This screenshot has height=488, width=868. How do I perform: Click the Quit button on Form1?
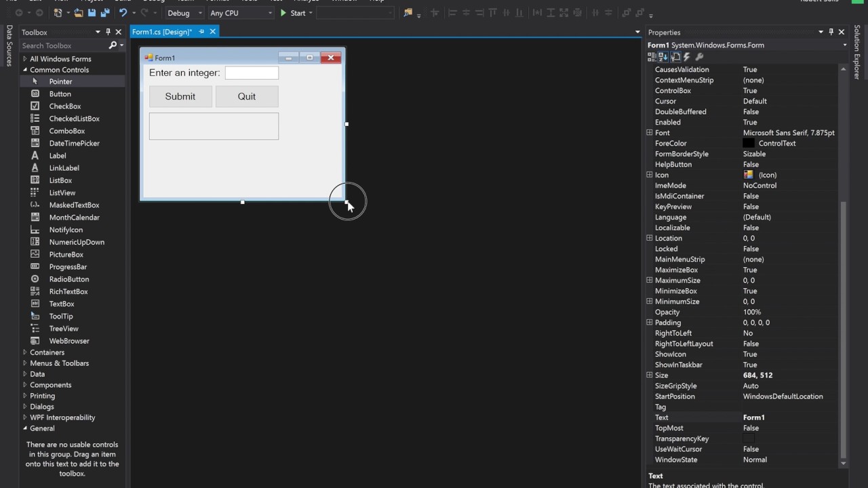[x=247, y=96]
